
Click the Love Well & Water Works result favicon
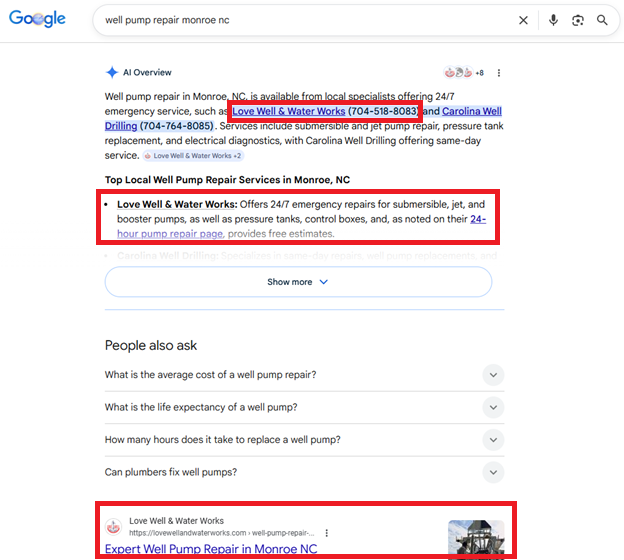click(113, 527)
